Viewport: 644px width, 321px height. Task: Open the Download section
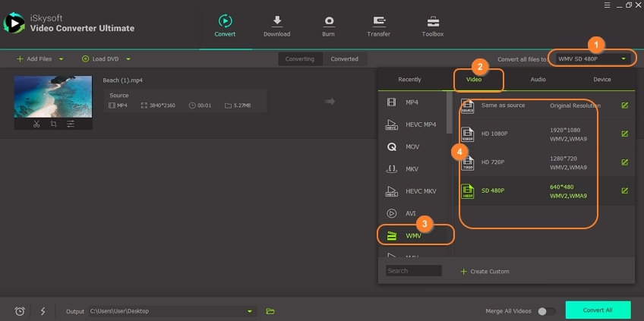(277, 26)
